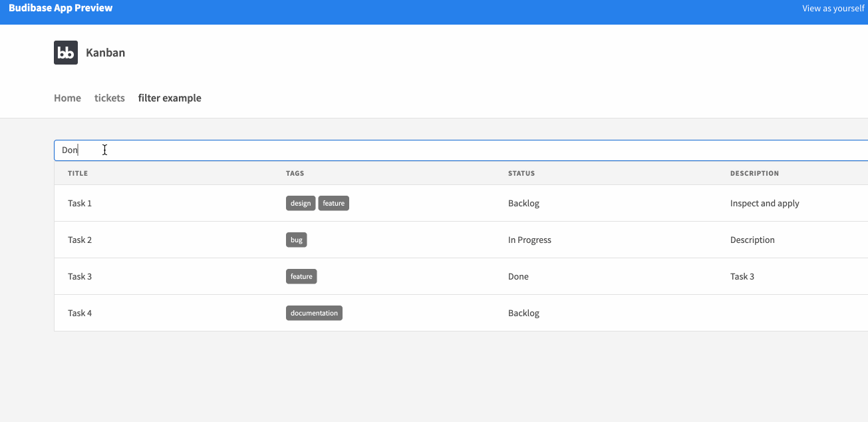This screenshot has height=422, width=868.
Task: Click inside the filter search input
Action: [x=266, y=150]
